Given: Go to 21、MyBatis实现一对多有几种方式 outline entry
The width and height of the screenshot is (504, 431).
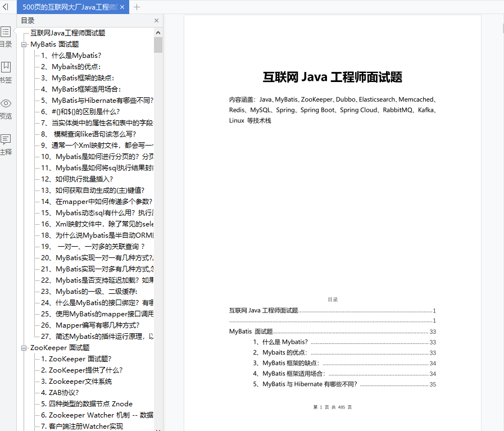Looking at the screenshot, I should tap(97, 269).
